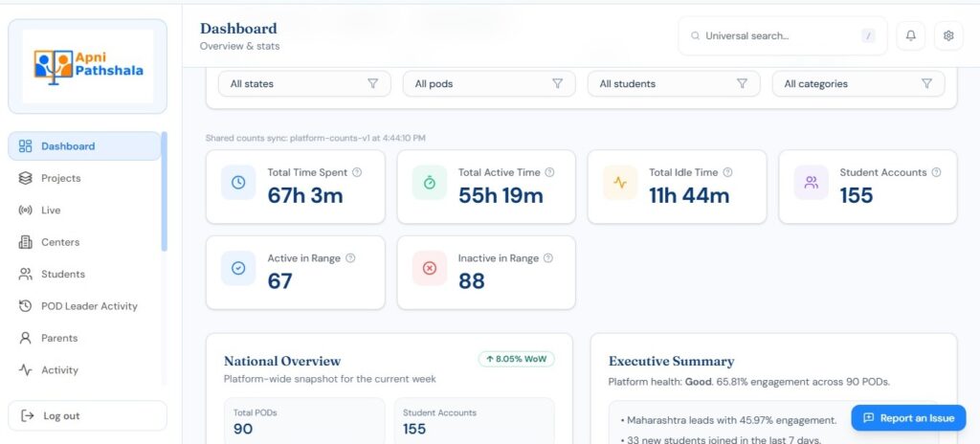Focus the Universal search field
Image resolution: width=980 pixels, height=444 pixels.
tap(783, 35)
